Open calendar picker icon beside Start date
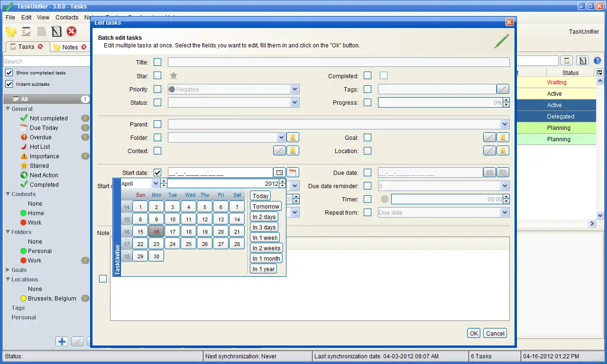The width and height of the screenshot is (607, 364). click(279, 173)
